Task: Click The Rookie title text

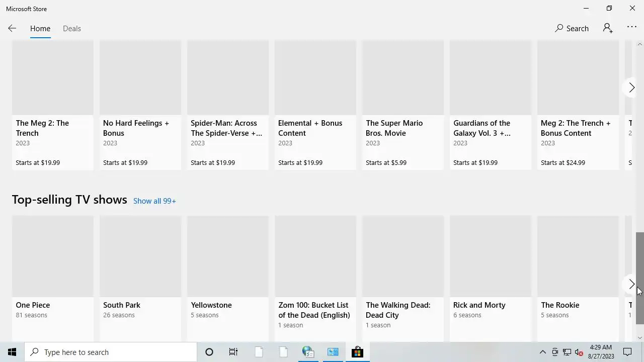Action: [560, 305]
